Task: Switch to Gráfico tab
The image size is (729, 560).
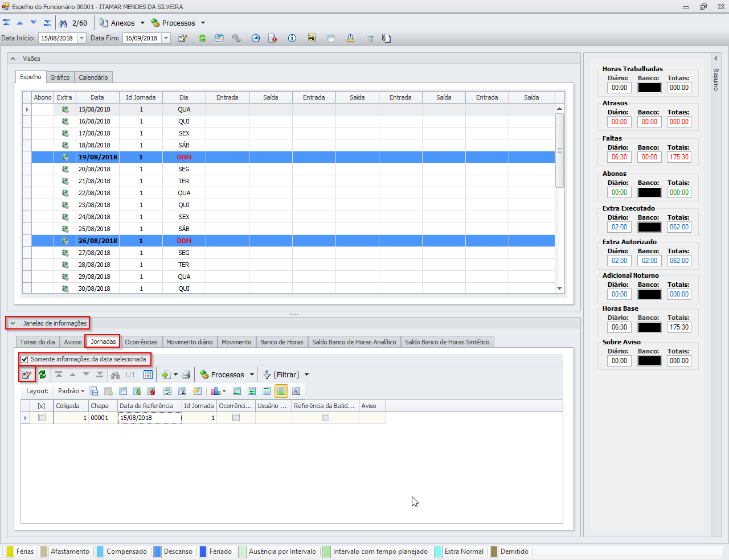Action: coord(60,77)
